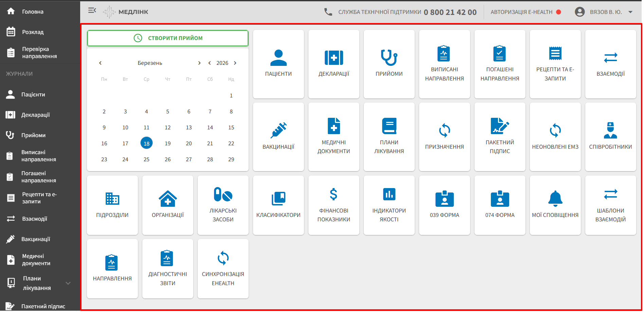Open the user account dropdown arrow
The height and width of the screenshot is (312, 644).
[630, 12]
